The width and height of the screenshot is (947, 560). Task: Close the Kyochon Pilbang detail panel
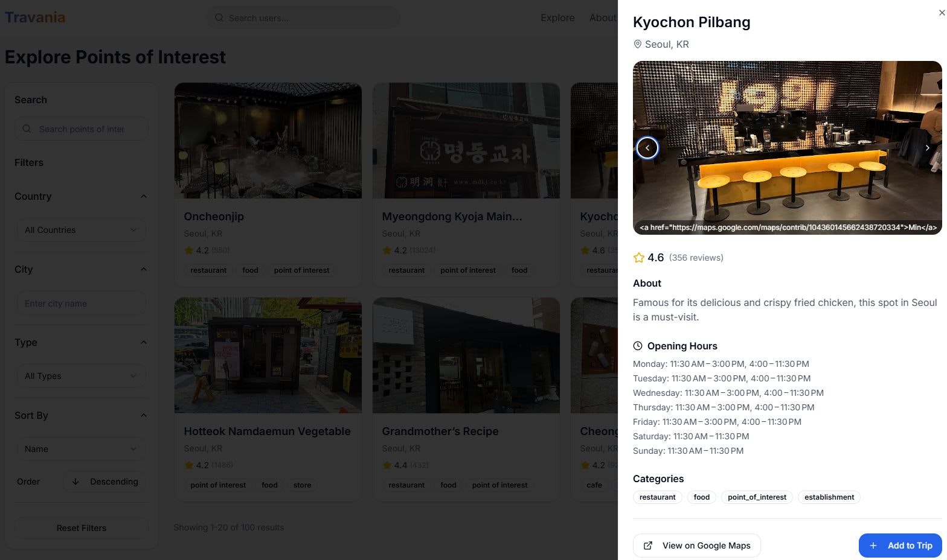pos(941,13)
